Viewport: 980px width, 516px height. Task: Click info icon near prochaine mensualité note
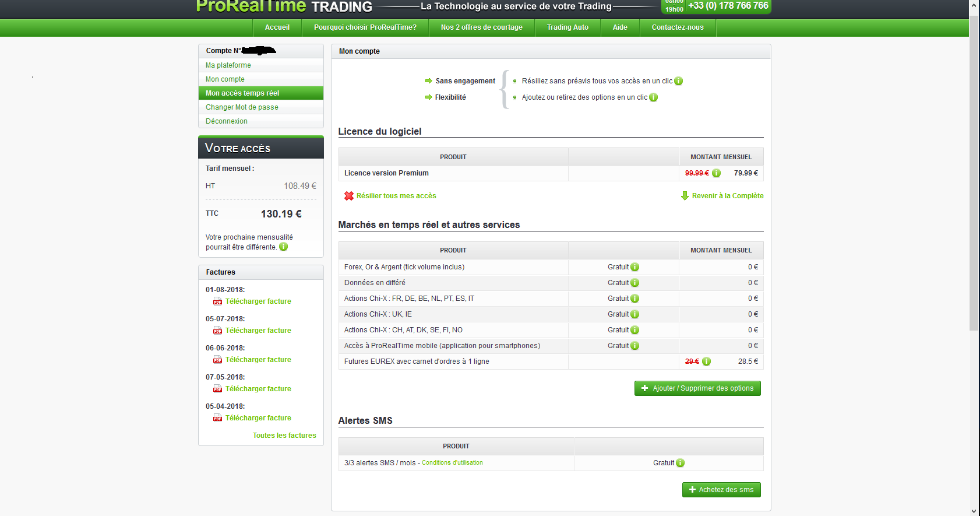click(284, 247)
